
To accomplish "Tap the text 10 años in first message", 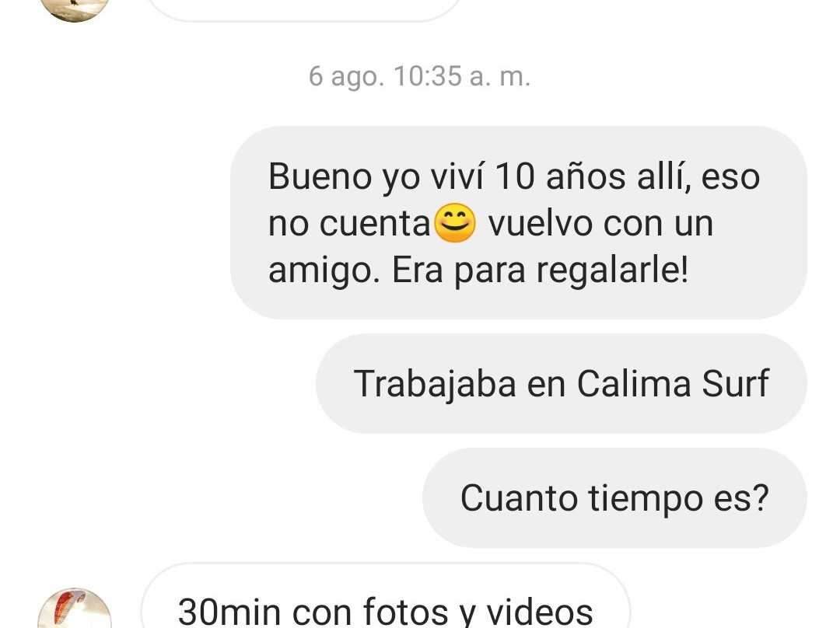I will [560, 176].
